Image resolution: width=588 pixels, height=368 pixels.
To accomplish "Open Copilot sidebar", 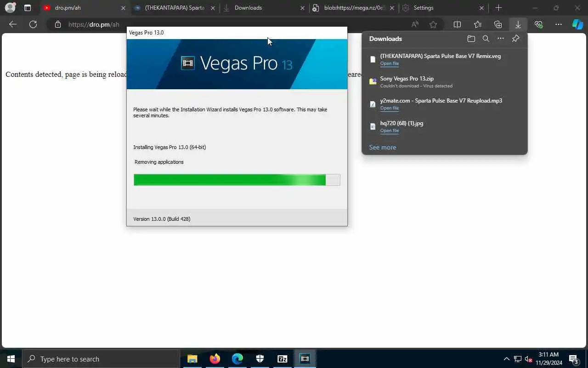I will pyautogui.click(x=577, y=24).
